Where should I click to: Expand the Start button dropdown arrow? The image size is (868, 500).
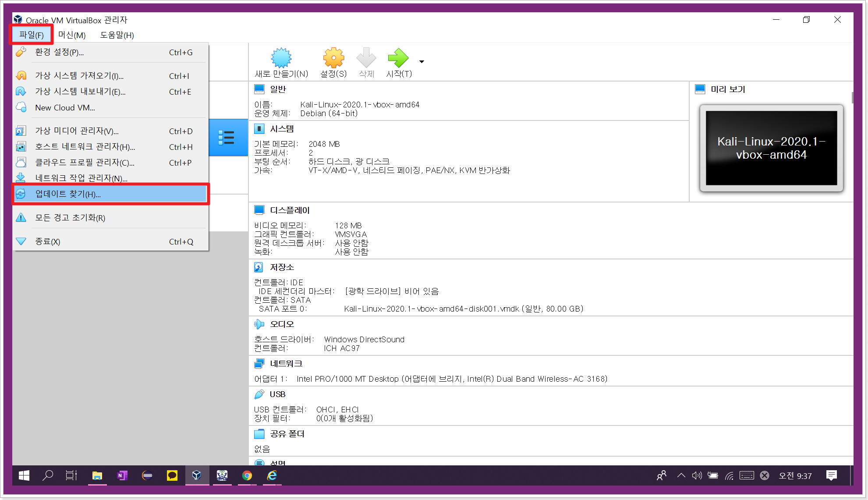(422, 62)
